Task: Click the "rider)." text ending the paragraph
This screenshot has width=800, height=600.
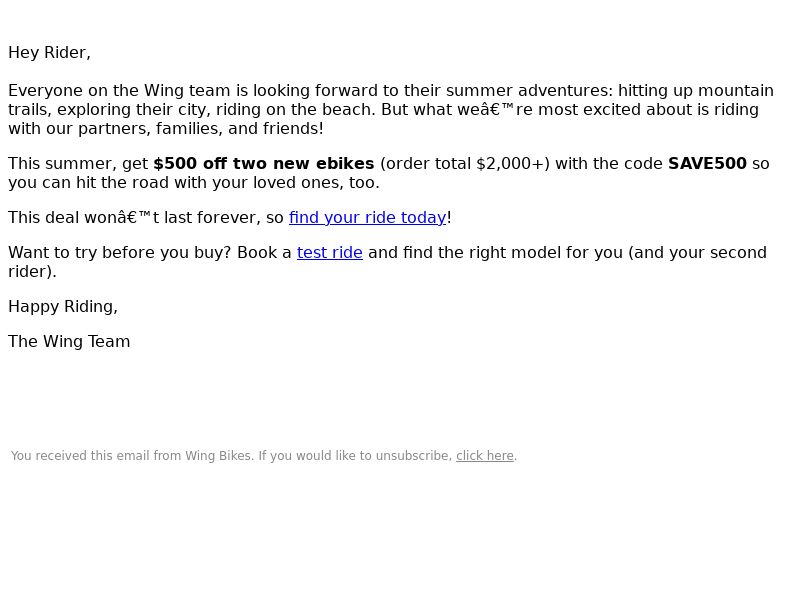Action: (32, 272)
